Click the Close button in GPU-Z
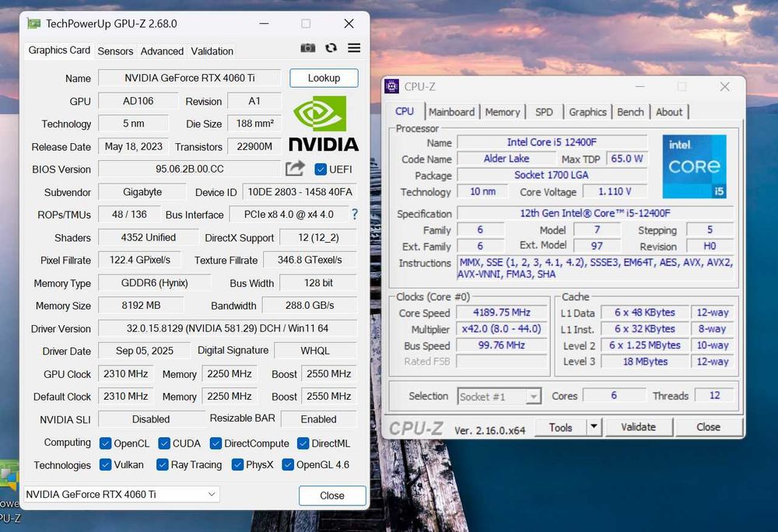Viewport: 778px width, 532px height. 332,495
